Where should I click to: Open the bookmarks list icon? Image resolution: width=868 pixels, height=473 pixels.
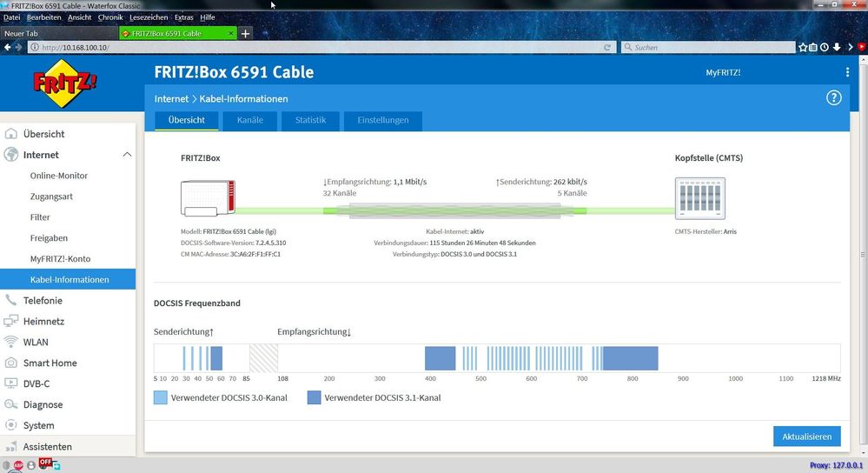tap(813, 48)
